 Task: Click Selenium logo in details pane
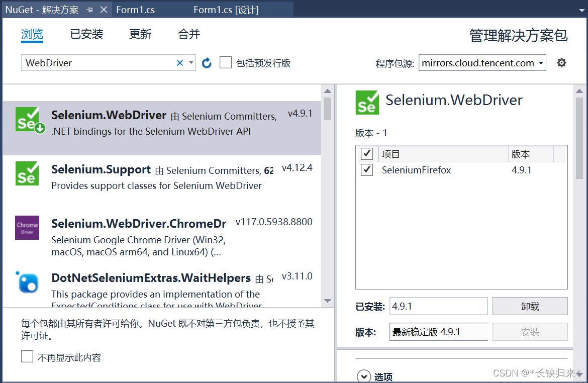367,103
